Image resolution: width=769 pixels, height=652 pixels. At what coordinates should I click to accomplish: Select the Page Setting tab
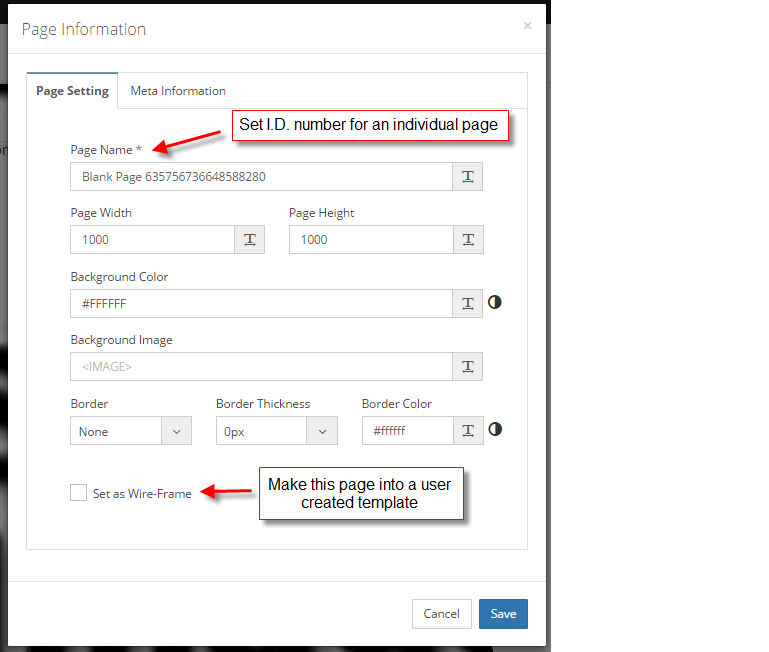coord(73,91)
